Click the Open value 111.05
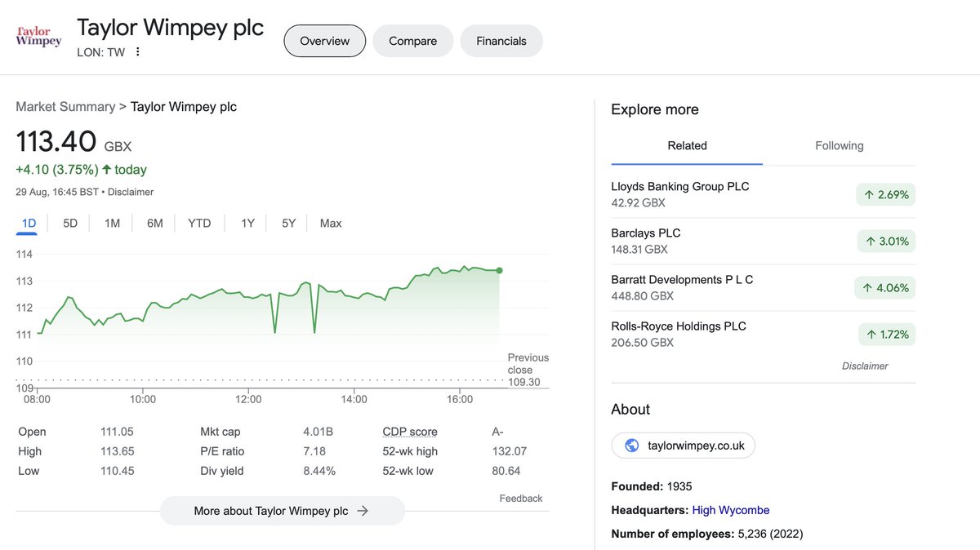 coord(118,432)
